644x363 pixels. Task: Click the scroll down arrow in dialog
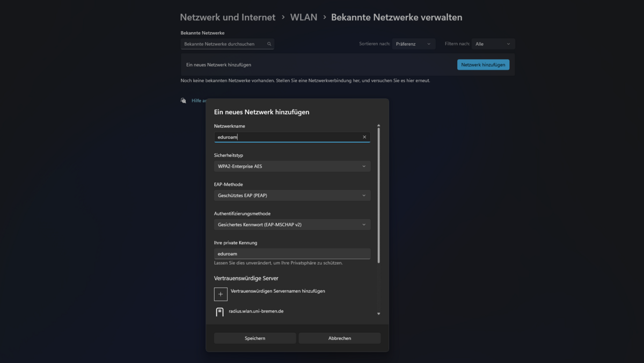(x=378, y=314)
